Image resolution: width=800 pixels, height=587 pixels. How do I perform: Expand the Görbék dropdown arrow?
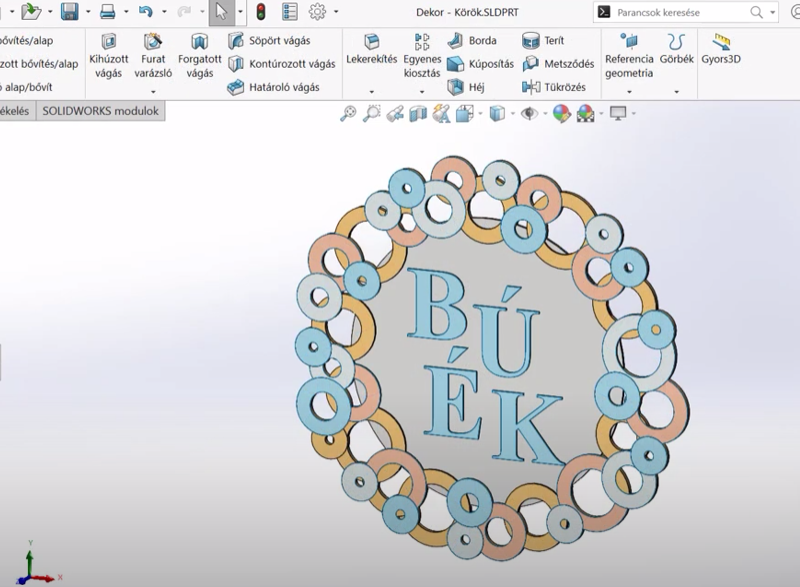click(677, 92)
